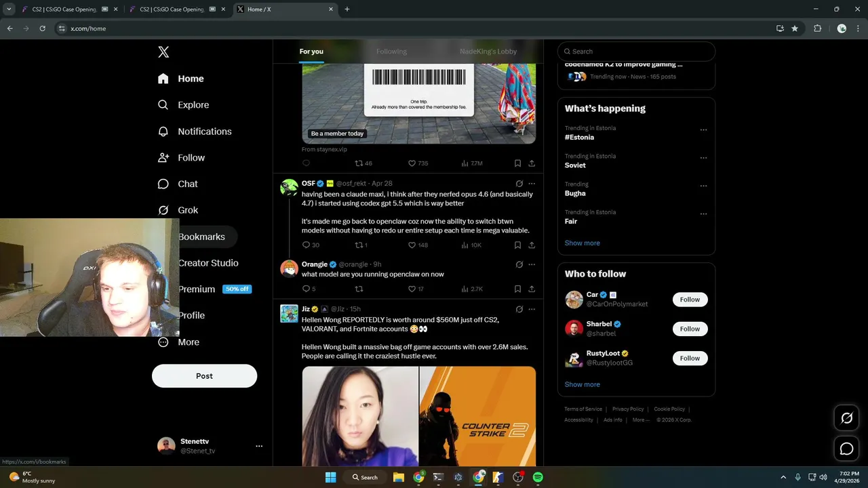Open Explore search icon in sidebar
Screen dimensions: 868x488
[x=163, y=105]
